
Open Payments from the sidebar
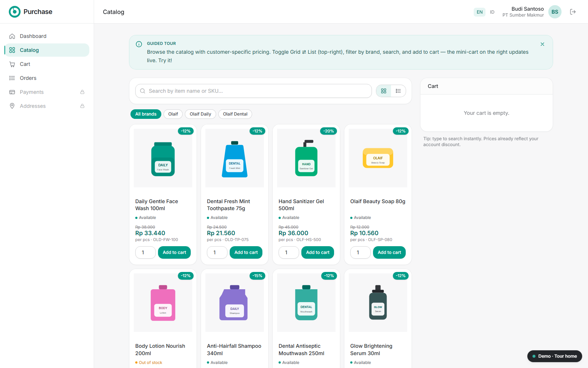(x=47, y=92)
